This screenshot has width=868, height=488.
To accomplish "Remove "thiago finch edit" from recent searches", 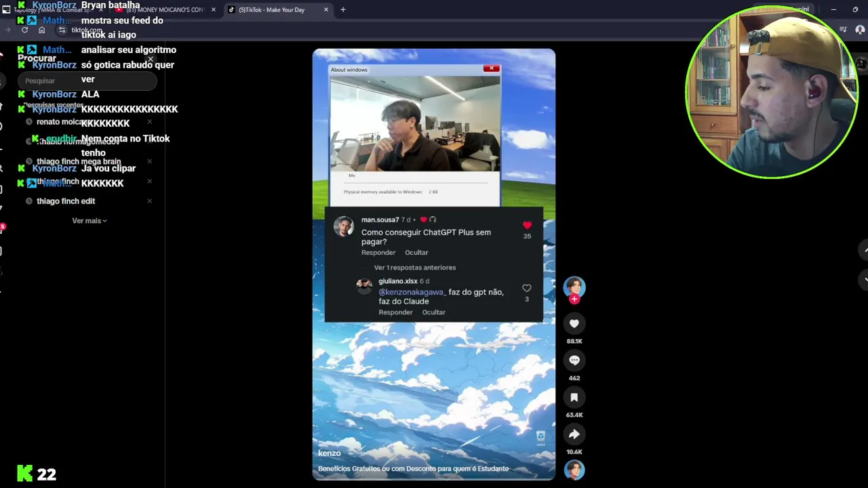I will 149,201.
